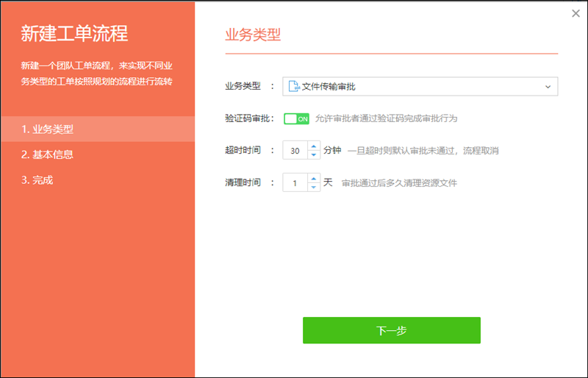588x378 pixels.
Task: Increase 超时时间 with the up arrow
Action: coord(314,146)
